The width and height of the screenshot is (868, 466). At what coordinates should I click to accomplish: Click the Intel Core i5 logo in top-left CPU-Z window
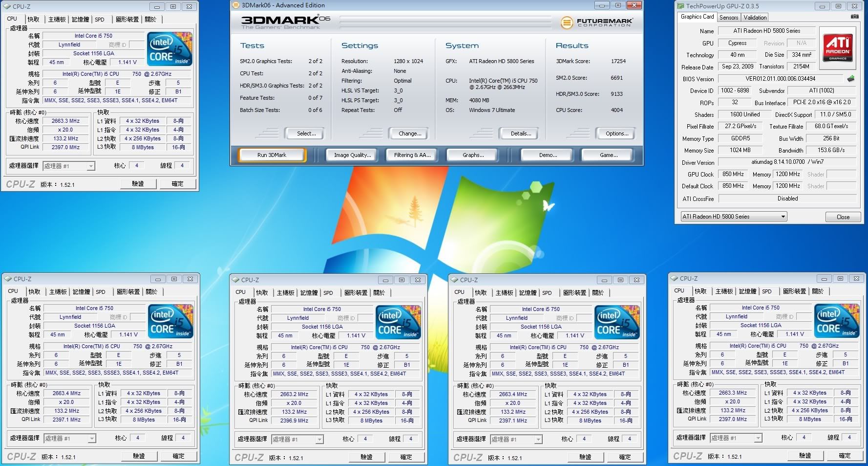(169, 49)
